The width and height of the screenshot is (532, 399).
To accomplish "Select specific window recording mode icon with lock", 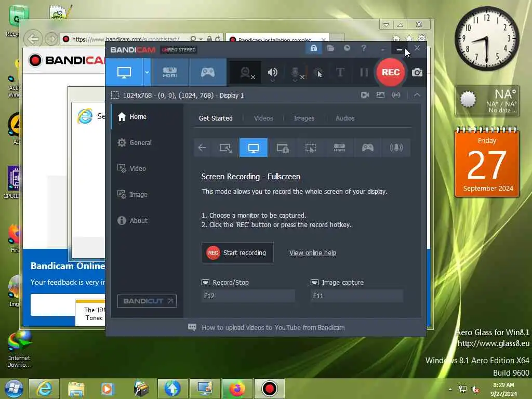I will pyautogui.click(x=282, y=148).
